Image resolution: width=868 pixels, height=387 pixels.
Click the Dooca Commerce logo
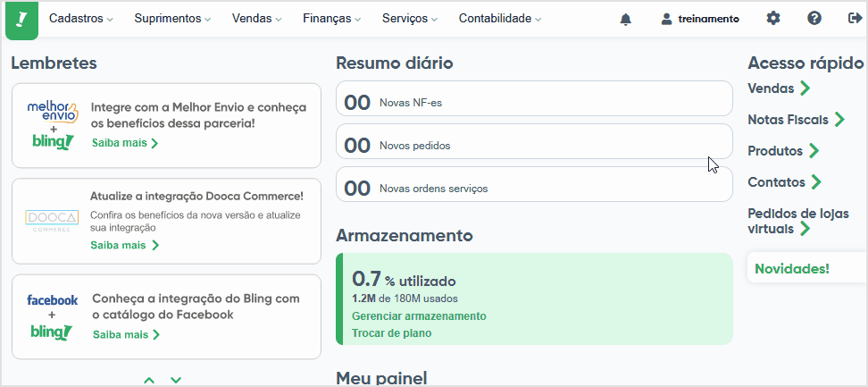tap(52, 221)
